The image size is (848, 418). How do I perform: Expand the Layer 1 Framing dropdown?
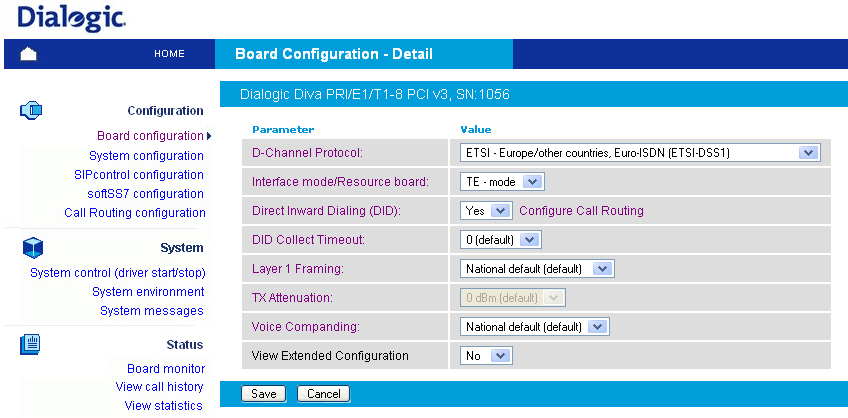click(x=537, y=269)
